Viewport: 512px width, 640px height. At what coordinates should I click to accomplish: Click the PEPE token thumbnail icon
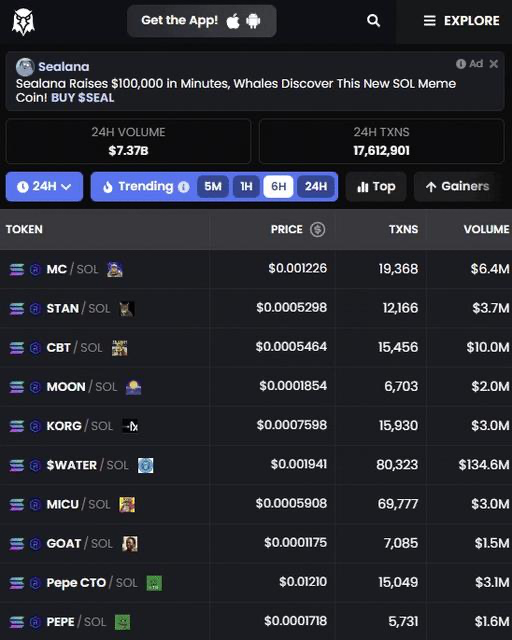(x=122, y=622)
